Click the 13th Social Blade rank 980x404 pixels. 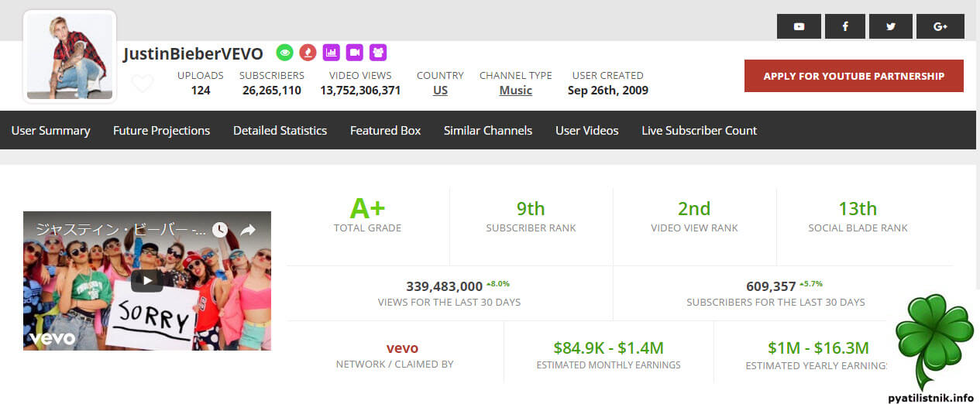858,209
